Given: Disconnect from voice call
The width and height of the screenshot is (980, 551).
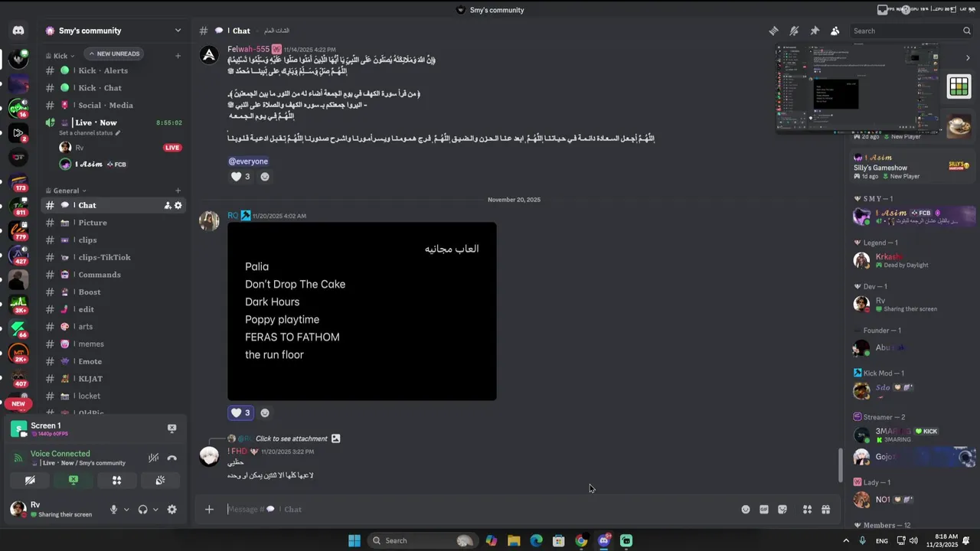Looking at the screenshot, I should 171,458.
